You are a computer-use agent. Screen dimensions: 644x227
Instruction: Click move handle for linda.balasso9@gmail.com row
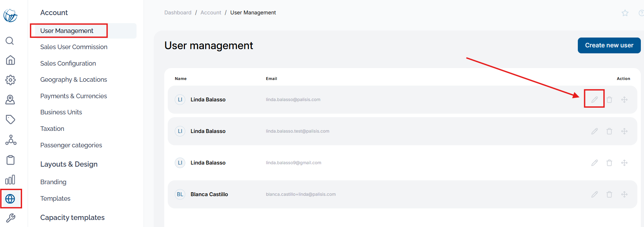click(x=624, y=163)
